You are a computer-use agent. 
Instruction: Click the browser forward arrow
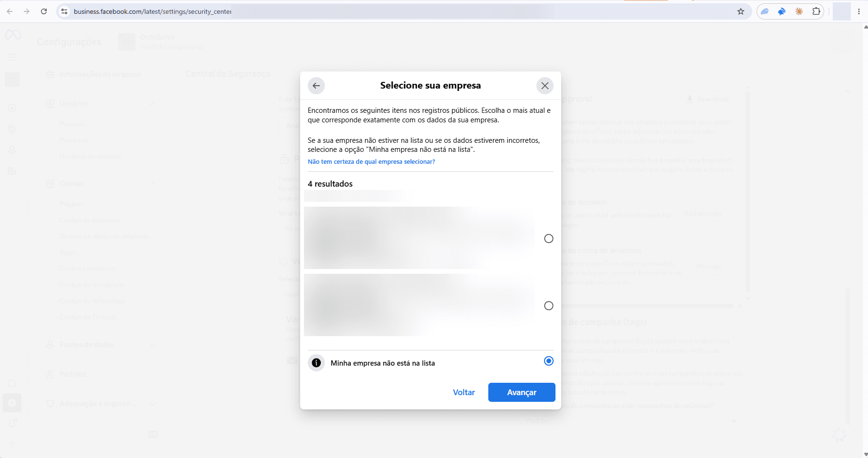click(27, 11)
